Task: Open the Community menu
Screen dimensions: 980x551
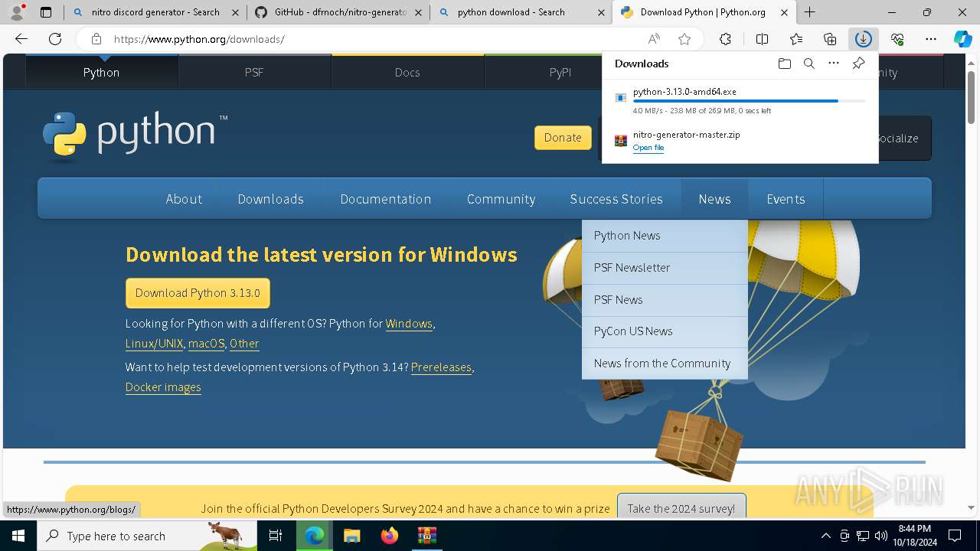Action: coord(501,199)
